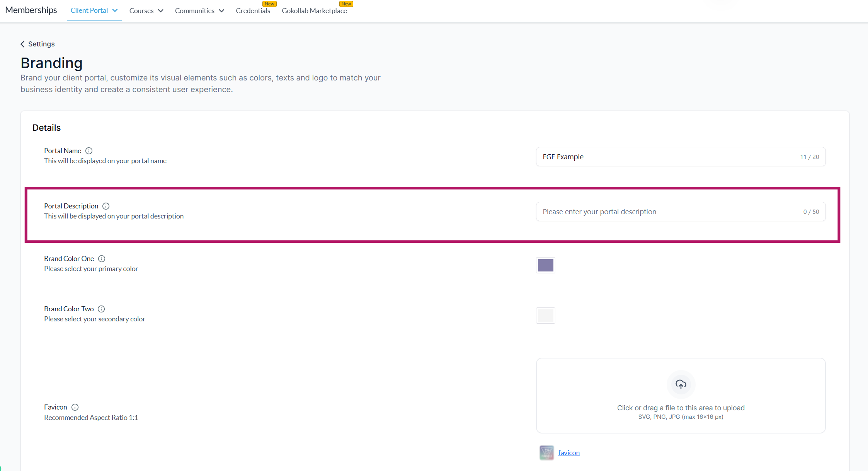The image size is (868, 471).
Task: Open the Gokollab Marketplace tab
Action: tap(314, 11)
